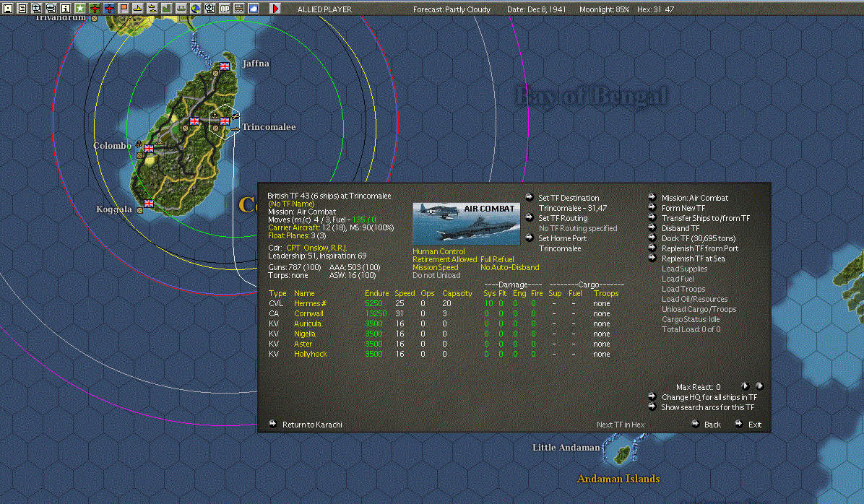Open ship Cornwall in the ship list
The height and width of the screenshot is (504, 864).
308,313
